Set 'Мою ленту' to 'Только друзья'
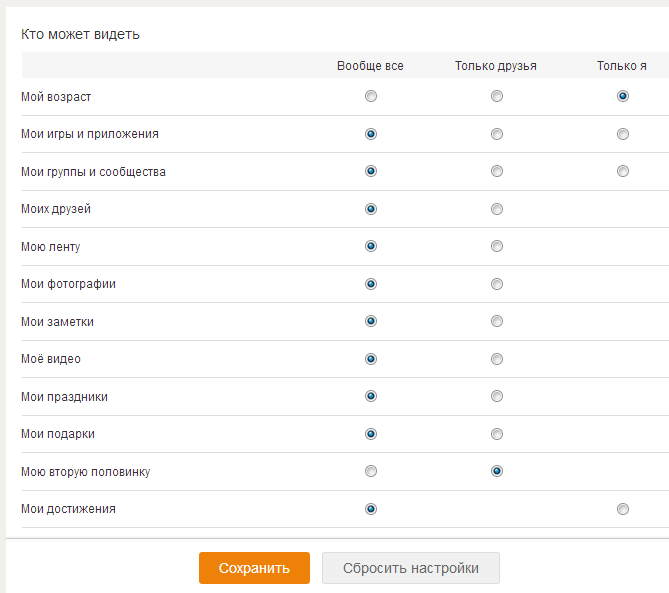The image size is (669, 593). tap(497, 246)
